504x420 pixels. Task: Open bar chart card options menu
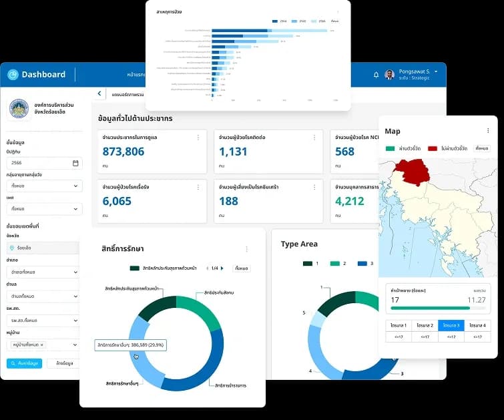coord(338,12)
